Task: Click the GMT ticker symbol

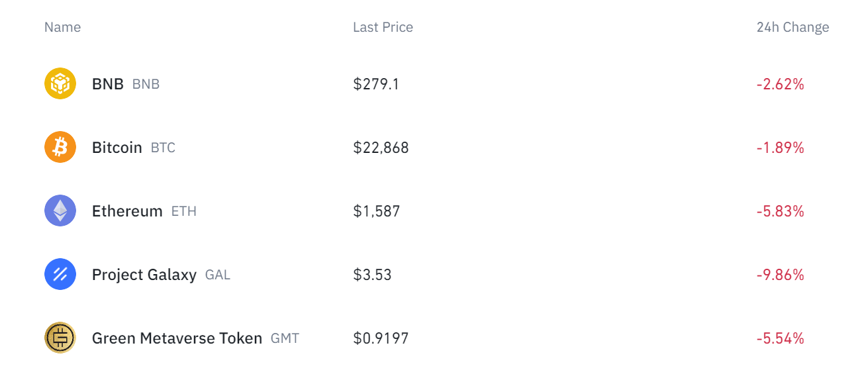Action: click(x=285, y=338)
